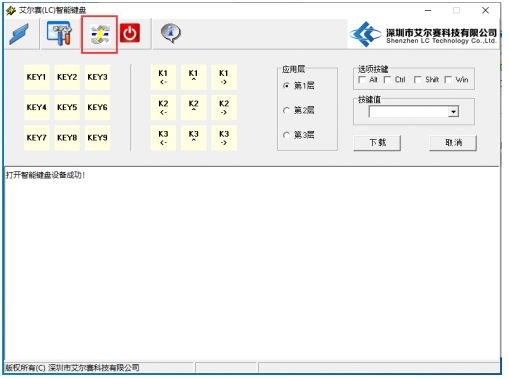Image resolution: width=509 pixels, height=379 pixels.
Task: Click the 取消 cancel button
Action: pos(453,143)
